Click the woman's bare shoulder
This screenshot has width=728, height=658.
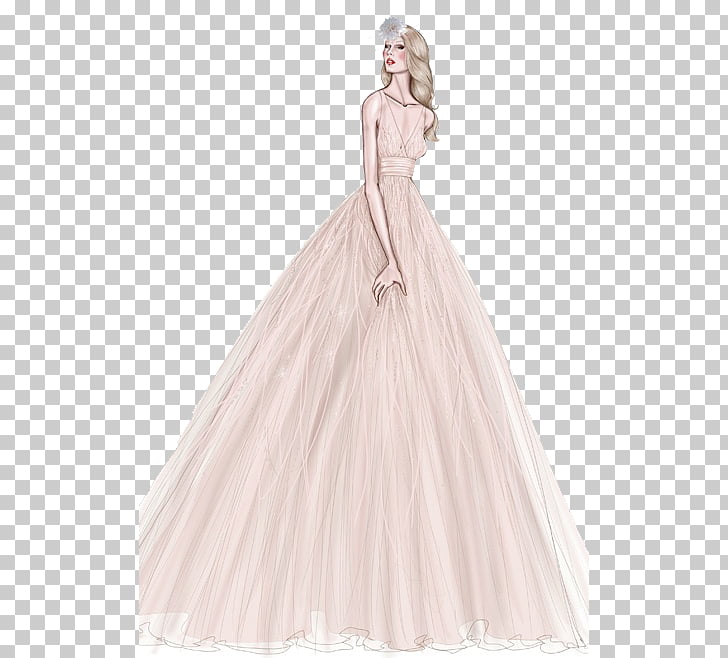(x=372, y=103)
